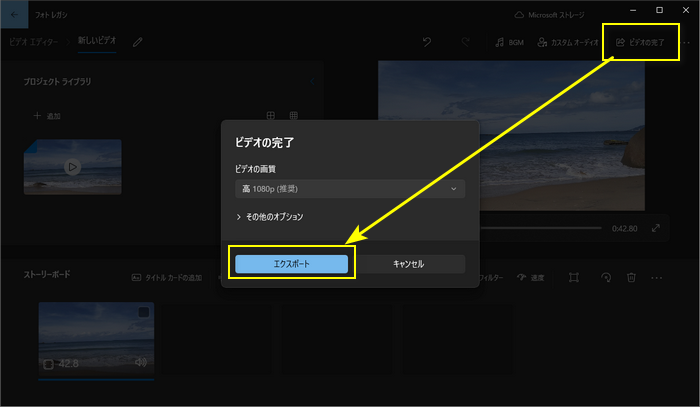Click the video preview seek bar

coord(540,228)
